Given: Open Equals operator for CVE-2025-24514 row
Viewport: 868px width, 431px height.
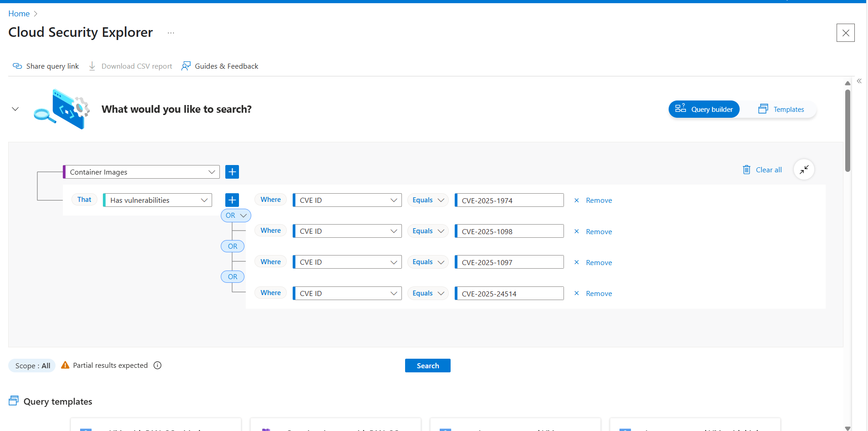Looking at the screenshot, I should pyautogui.click(x=428, y=293).
